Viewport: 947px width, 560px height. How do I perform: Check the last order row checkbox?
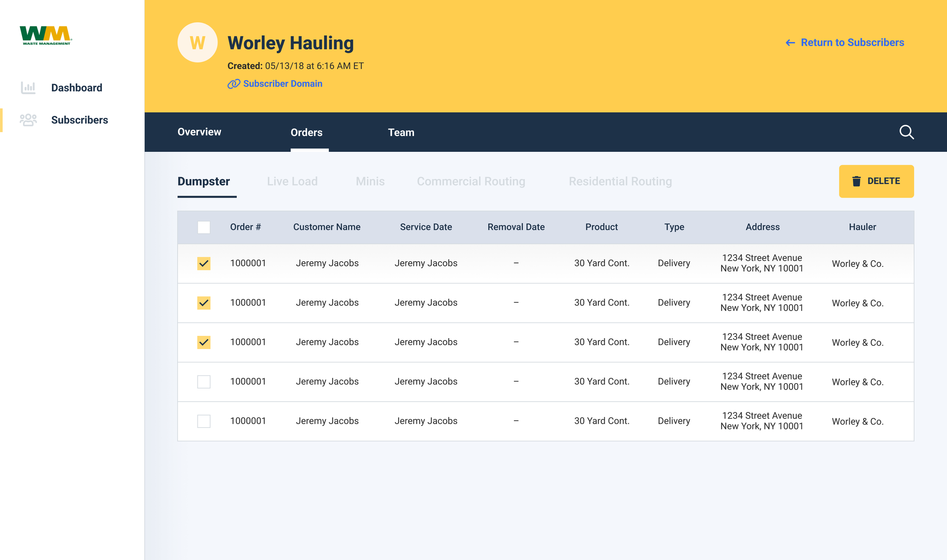pos(204,421)
